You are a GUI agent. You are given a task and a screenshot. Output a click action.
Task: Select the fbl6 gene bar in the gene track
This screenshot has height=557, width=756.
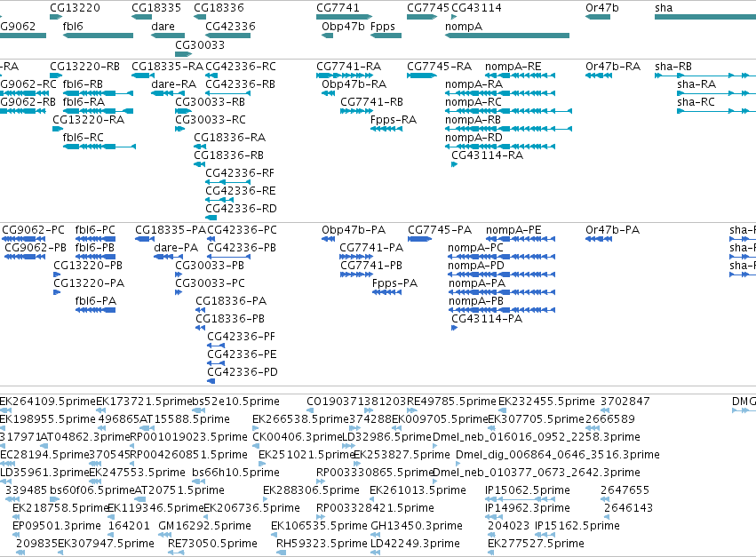(x=98, y=36)
